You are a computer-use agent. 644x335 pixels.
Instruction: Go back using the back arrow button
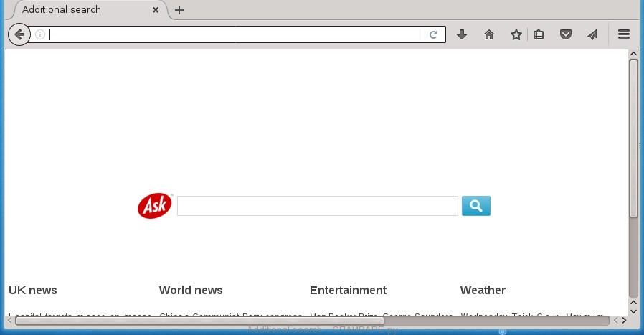click(19, 34)
